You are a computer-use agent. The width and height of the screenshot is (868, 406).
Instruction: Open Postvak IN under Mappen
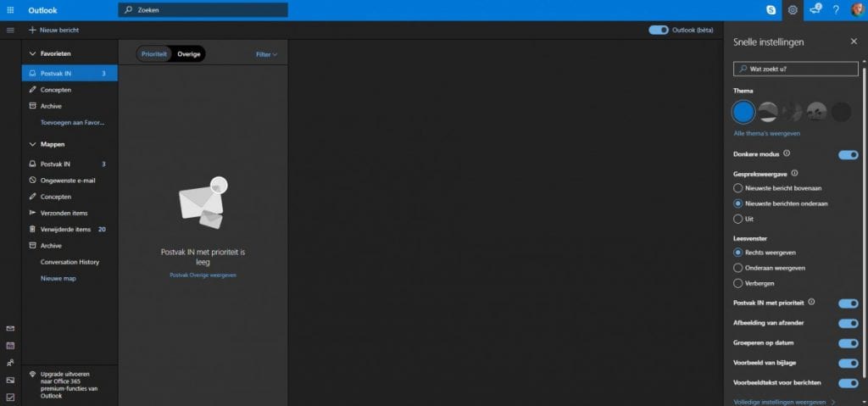tap(70, 164)
